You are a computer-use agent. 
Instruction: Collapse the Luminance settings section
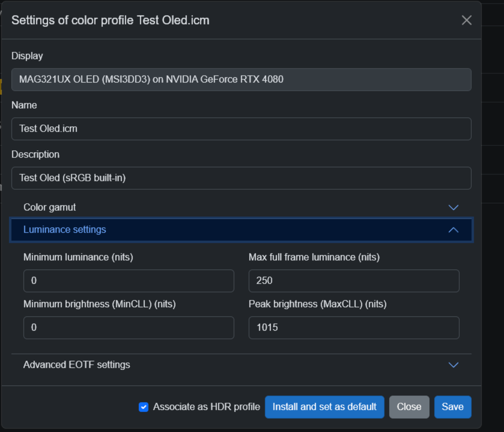(x=65, y=230)
